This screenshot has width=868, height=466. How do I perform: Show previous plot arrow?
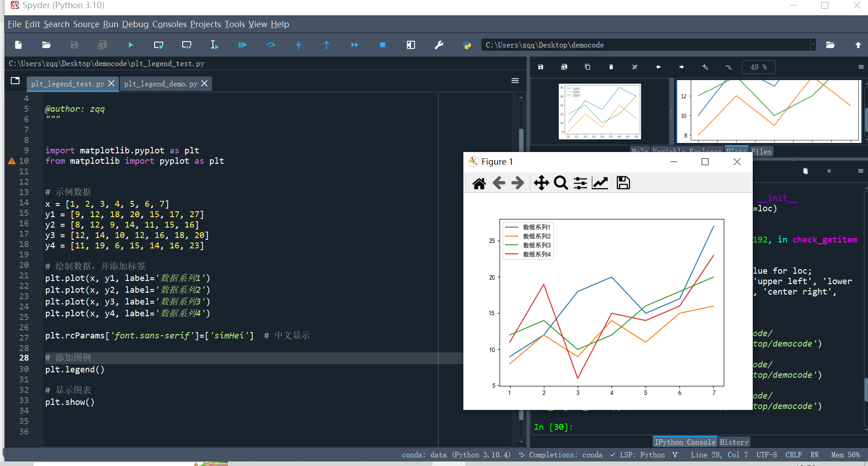[658, 67]
